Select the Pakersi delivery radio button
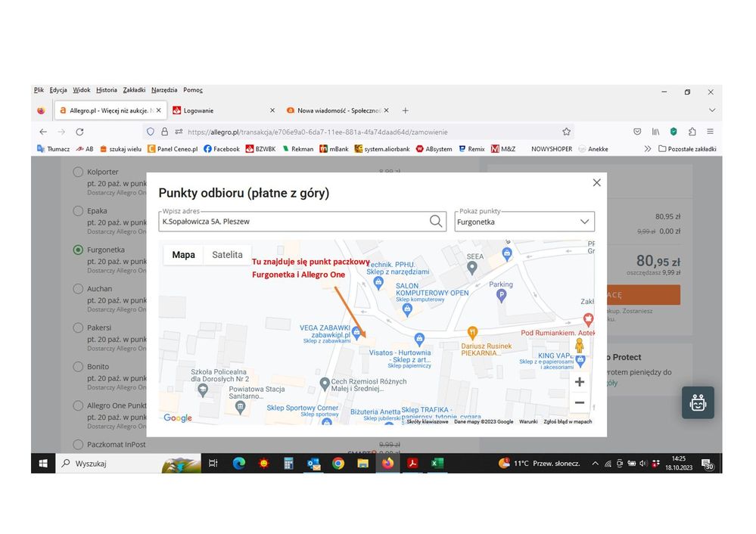The width and height of the screenshot is (756, 534). [x=78, y=328]
